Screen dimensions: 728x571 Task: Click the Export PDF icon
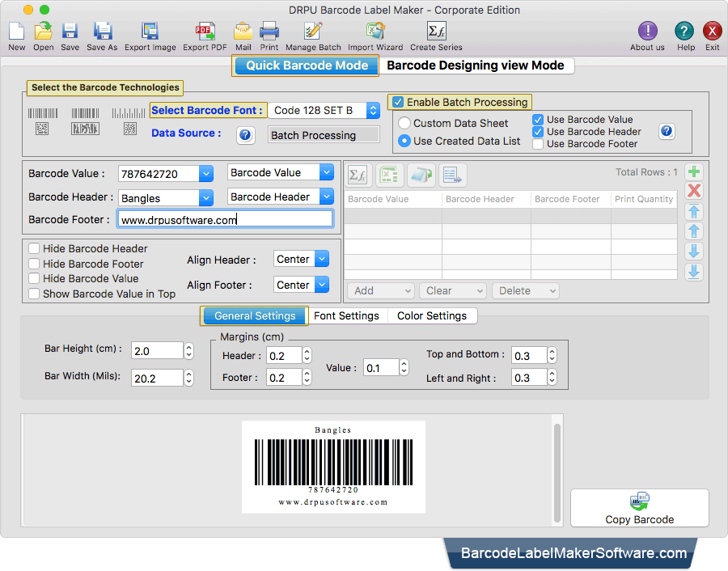tap(205, 32)
